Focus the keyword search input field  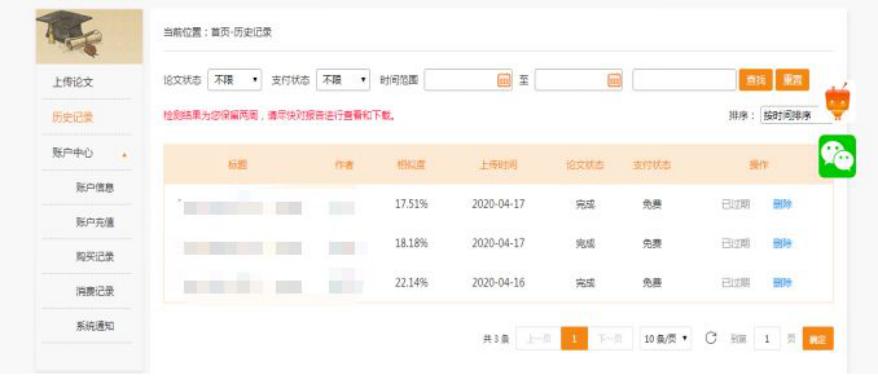684,80
